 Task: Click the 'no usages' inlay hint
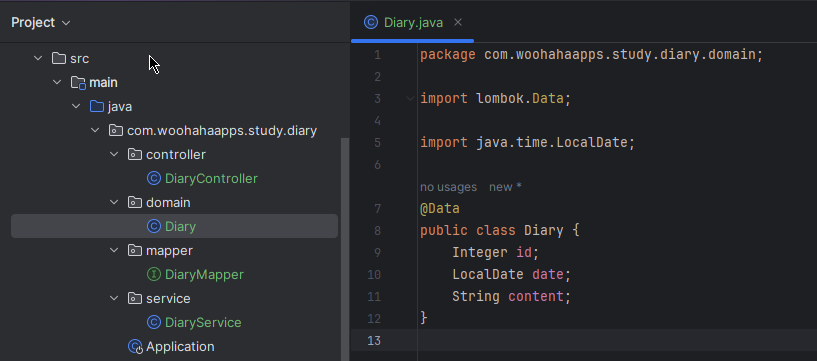448,186
